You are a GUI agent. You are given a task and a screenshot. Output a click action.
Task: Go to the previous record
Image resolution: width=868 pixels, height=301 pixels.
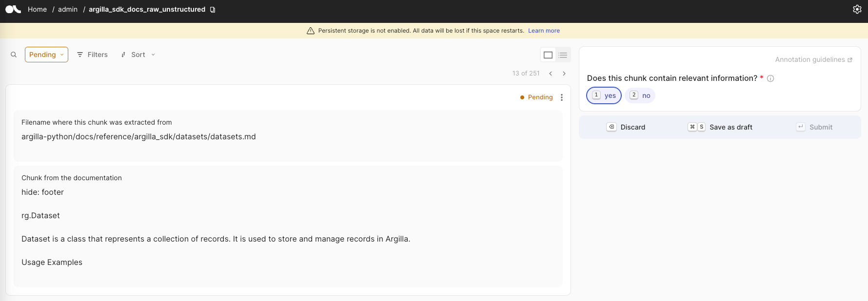click(x=551, y=74)
